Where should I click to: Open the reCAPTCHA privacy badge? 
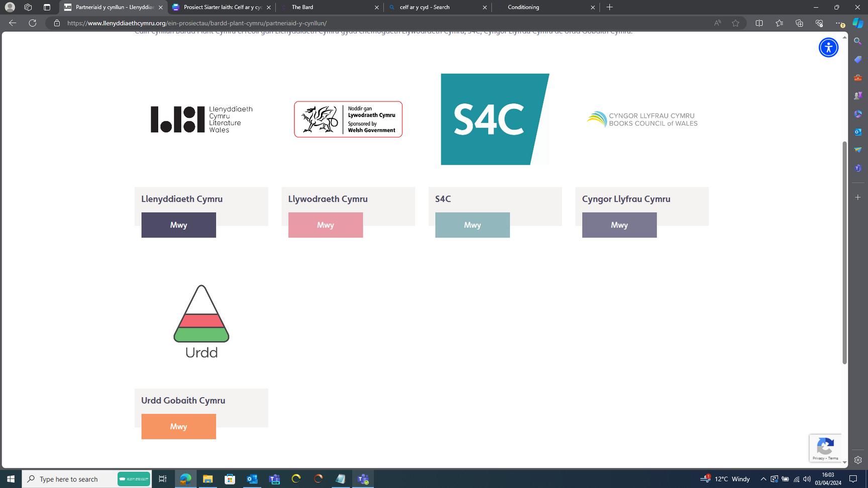[825, 448]
